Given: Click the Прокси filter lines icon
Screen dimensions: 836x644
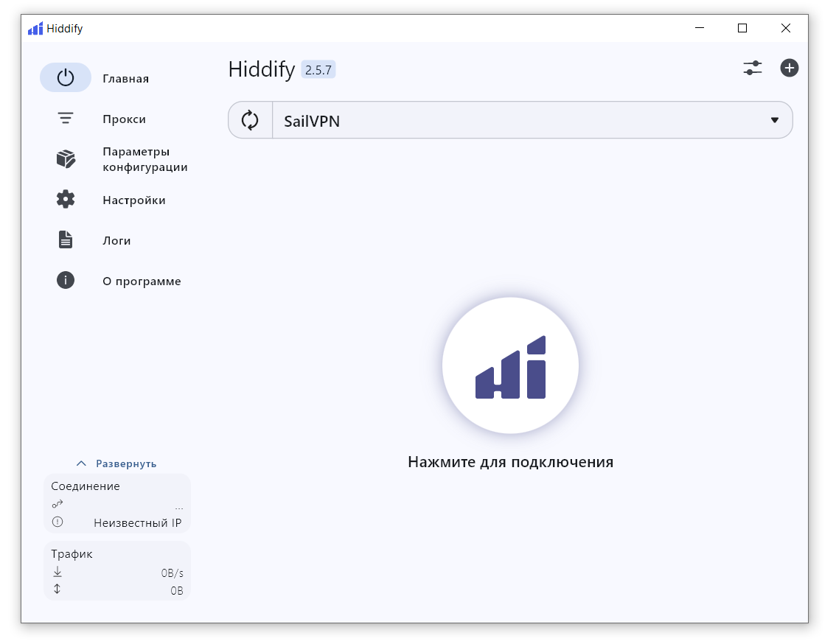Looking at the screenshot, I should (x=66, y=119).
